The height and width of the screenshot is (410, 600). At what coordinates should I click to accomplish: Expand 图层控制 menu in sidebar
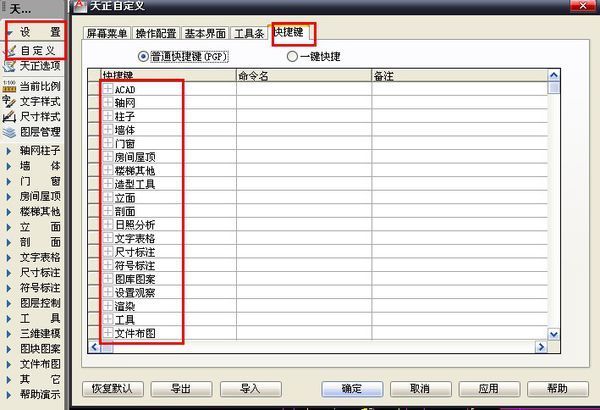coord(9,303)
